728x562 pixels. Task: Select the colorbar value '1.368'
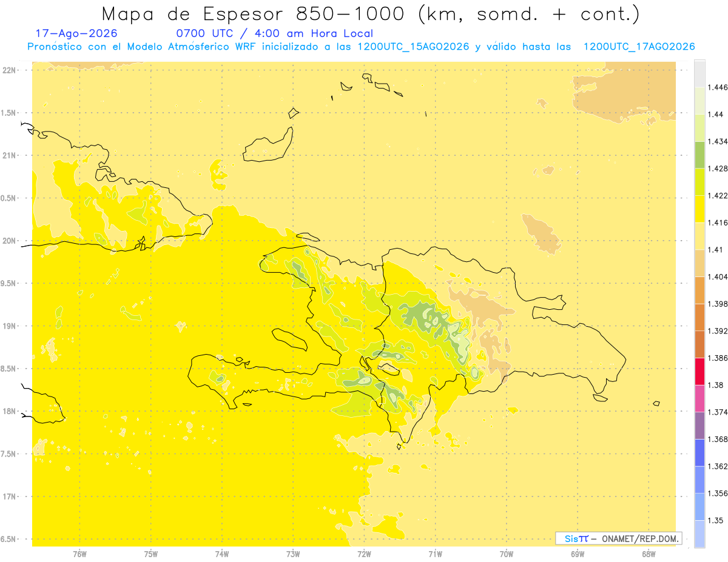point(717,439)
